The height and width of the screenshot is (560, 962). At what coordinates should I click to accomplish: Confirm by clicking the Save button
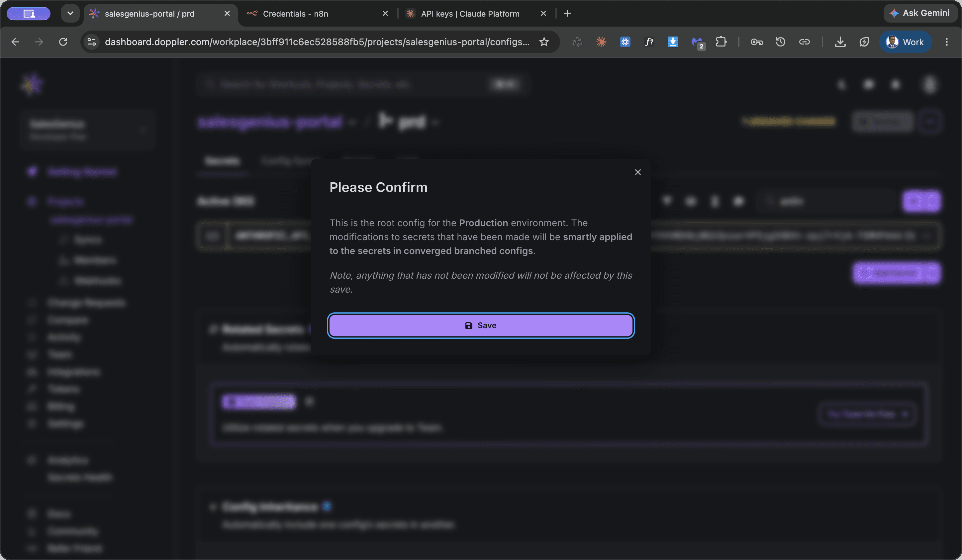coord(481,325)
